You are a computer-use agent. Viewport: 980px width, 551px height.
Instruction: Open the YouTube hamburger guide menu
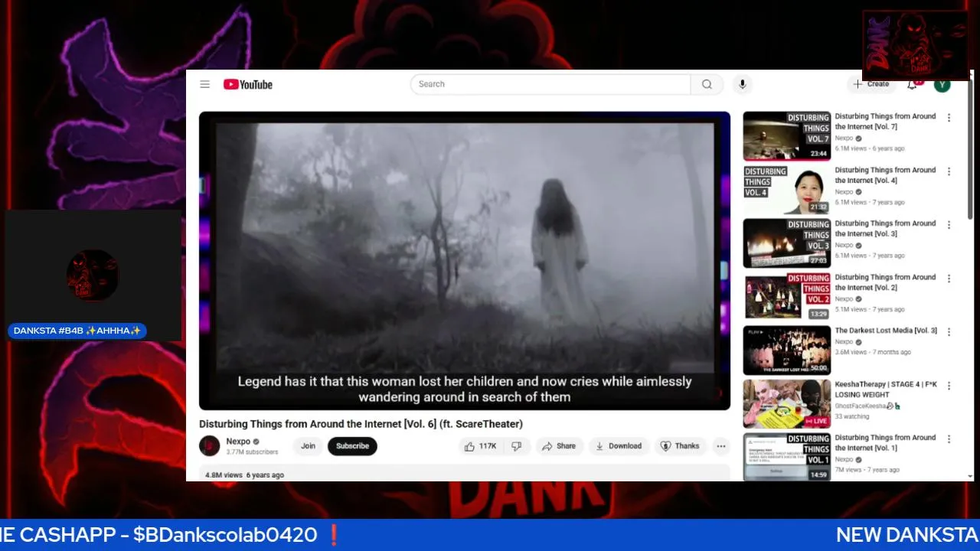(204, 84)
